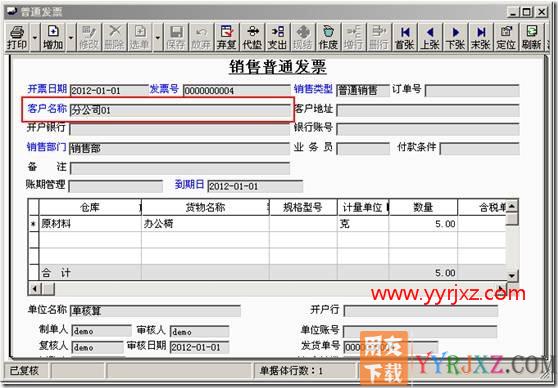Click the 规格型号 column header
Image resolution: width=558 pixels, height=388 pixels.
303,207
